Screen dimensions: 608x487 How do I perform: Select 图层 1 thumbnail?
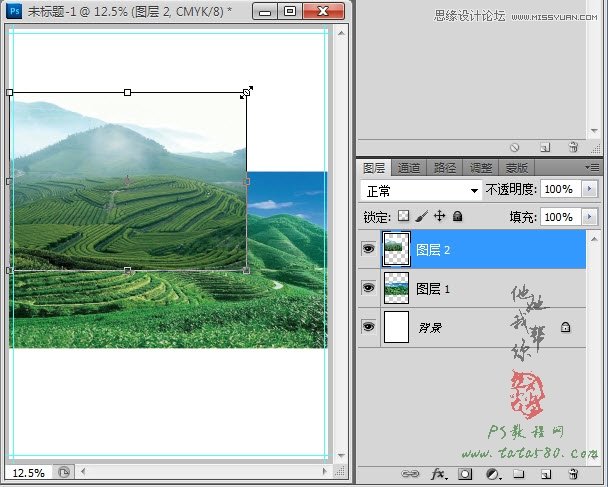coord(396,288)
